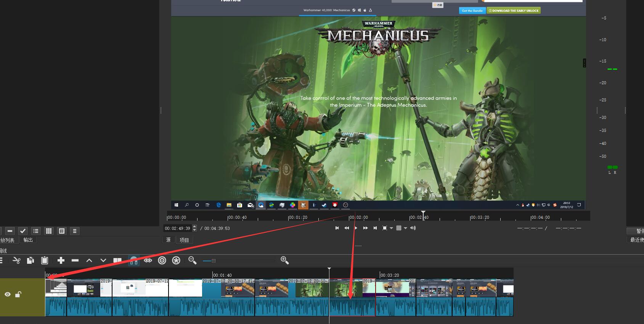Switch playlist to icons table view

tap(62, 231)
